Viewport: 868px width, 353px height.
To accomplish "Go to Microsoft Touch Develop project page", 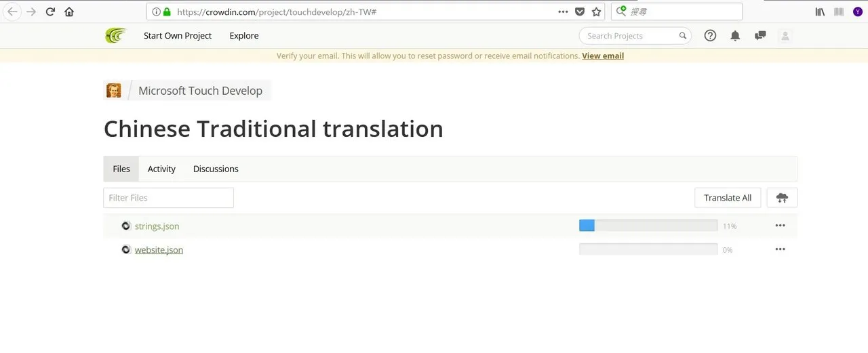I will coord(200,91).
